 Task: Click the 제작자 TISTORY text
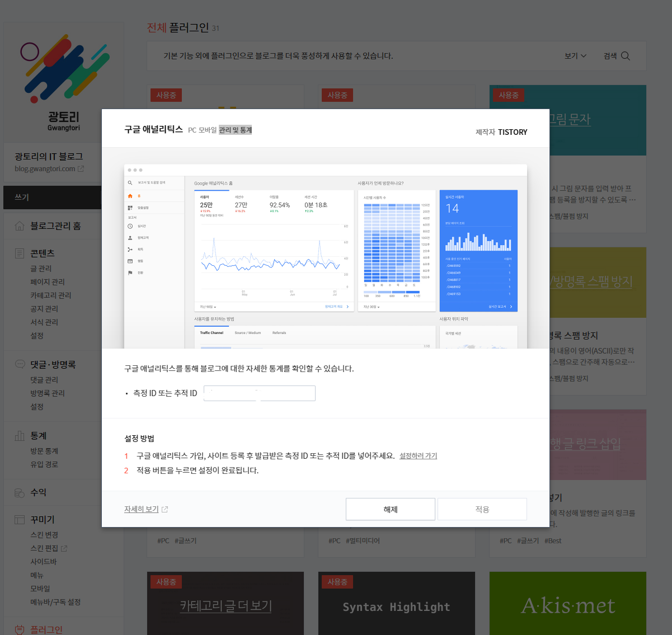[x=501, y=132]
